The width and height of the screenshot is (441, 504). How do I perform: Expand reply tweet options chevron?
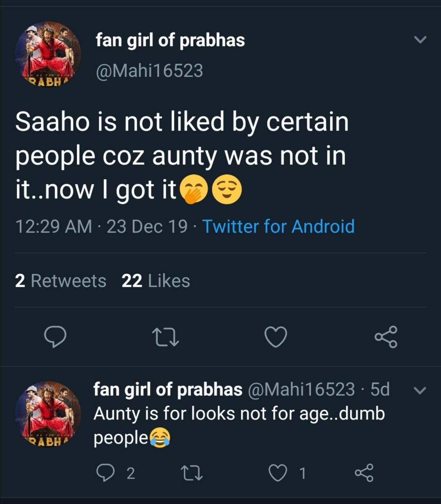click(x=420, y=390)
